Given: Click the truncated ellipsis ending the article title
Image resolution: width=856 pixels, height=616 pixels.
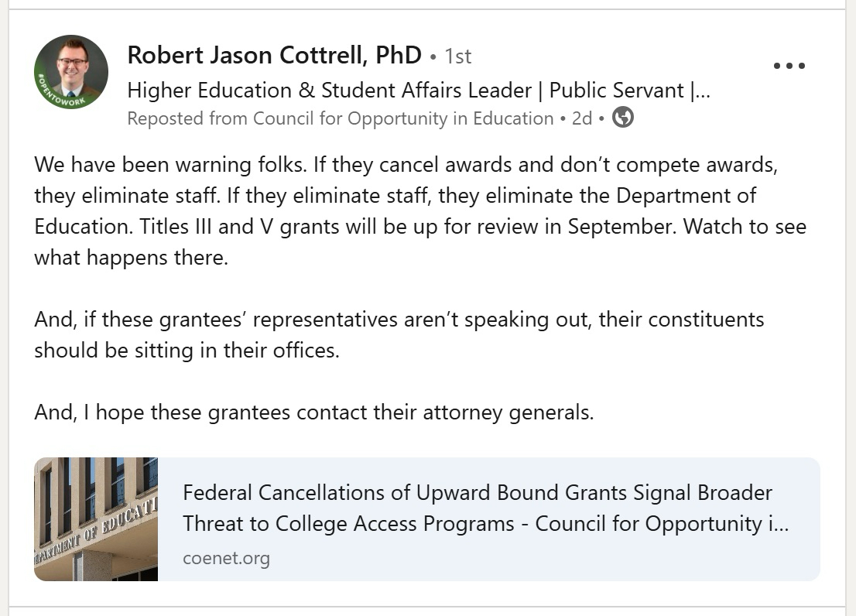Looking at the screenshot, I should 781,524.
